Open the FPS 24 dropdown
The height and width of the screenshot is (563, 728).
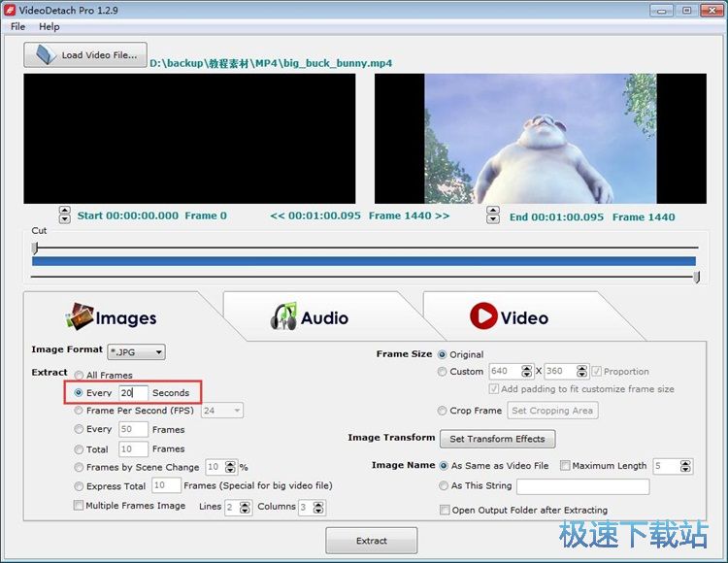click(222, 411)
